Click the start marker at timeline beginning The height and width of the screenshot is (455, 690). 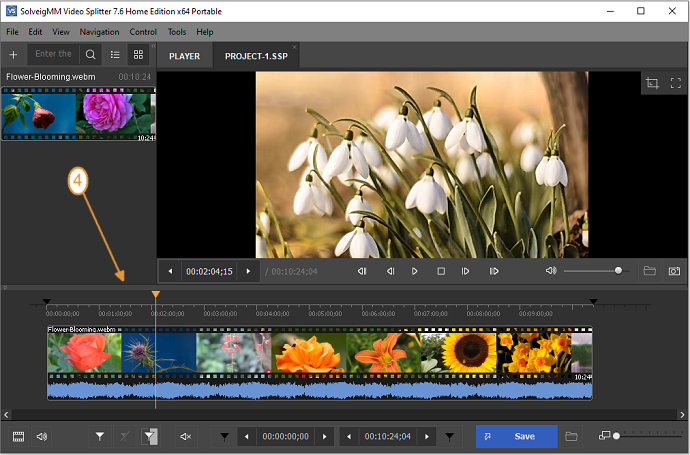[x=47, y=301]
